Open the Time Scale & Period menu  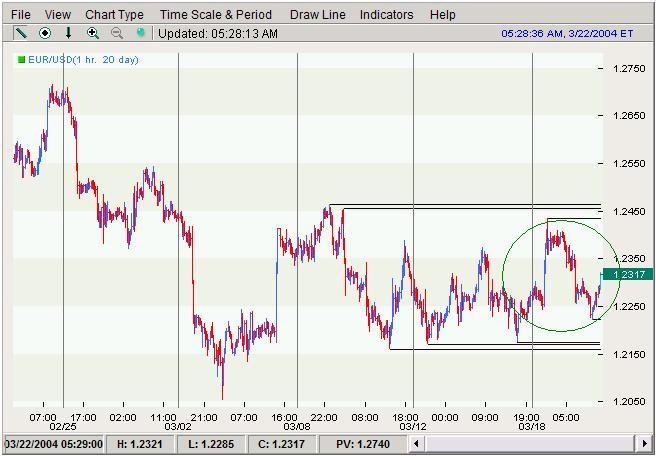pyautogui.click(x=216, y=15)
